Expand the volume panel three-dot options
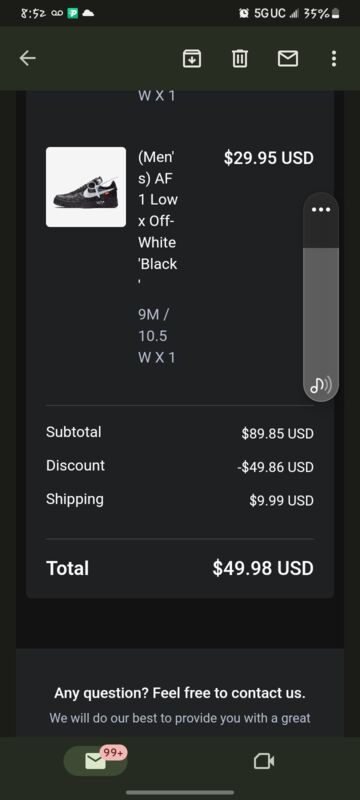Image resolution: width=360 pixels, height=800 pixels. pos(321,210)
